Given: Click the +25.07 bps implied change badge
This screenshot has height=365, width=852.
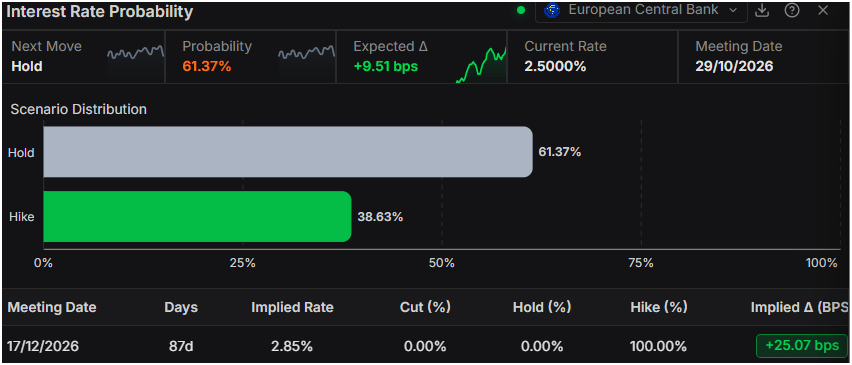Looking at the screenshot, I should [801, 345].
